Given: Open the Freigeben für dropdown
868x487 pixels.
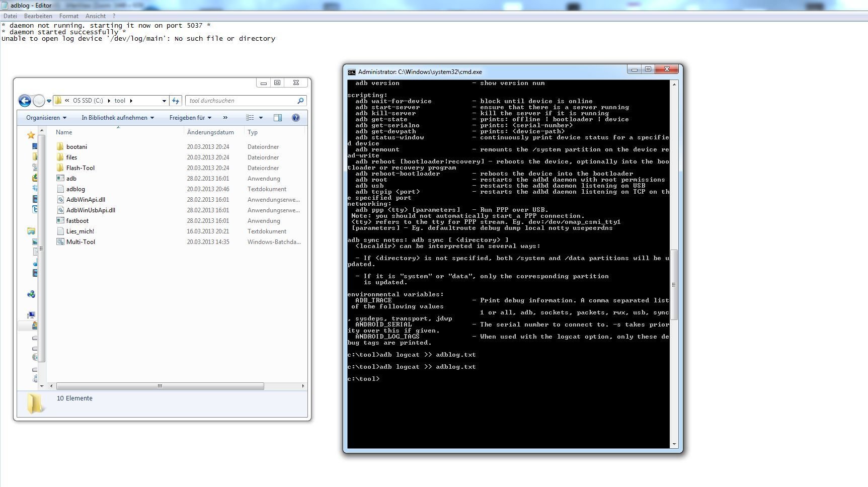Looking at the screenshot, I should 190,118.
